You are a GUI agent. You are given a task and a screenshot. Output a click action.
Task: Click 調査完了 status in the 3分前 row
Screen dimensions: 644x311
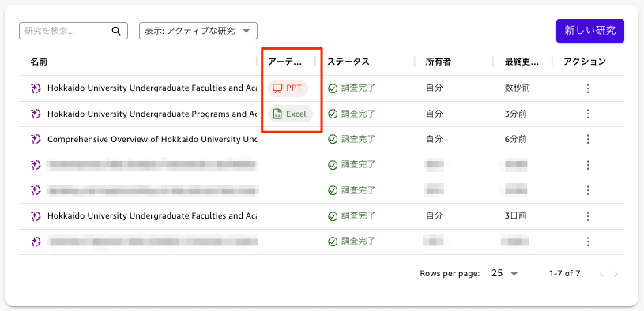[x=358, y=114]
